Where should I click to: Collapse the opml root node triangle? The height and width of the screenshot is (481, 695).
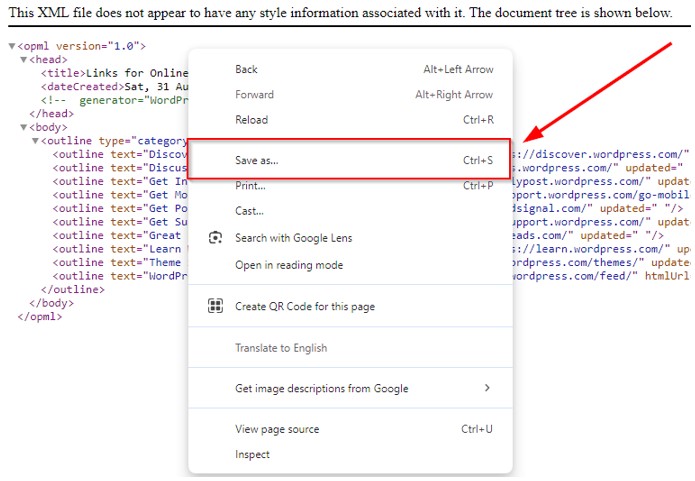[12, 47]
